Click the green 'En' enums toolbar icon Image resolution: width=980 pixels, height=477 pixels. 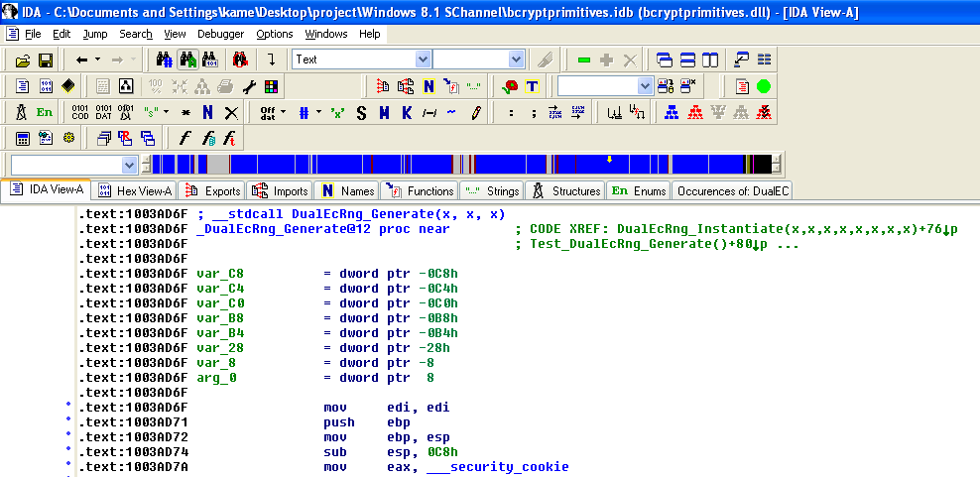point(45,112)
